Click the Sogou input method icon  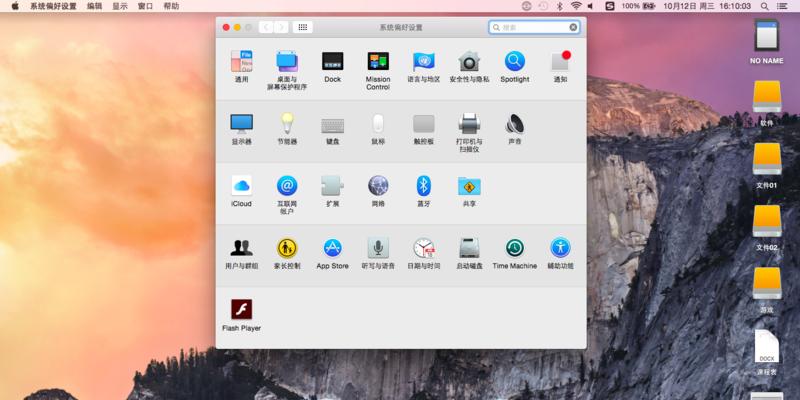pos(610,6)
